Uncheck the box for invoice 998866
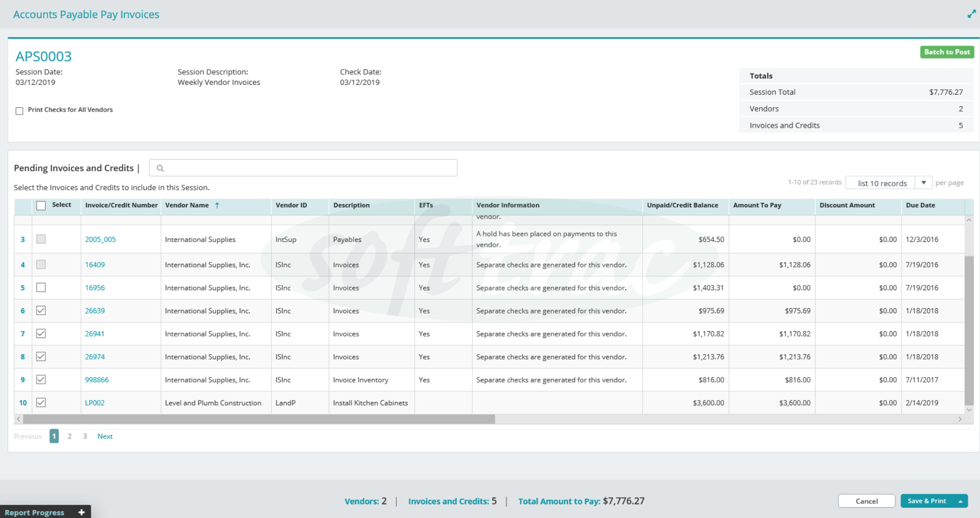980x518 pixels. tap(41, 379)
